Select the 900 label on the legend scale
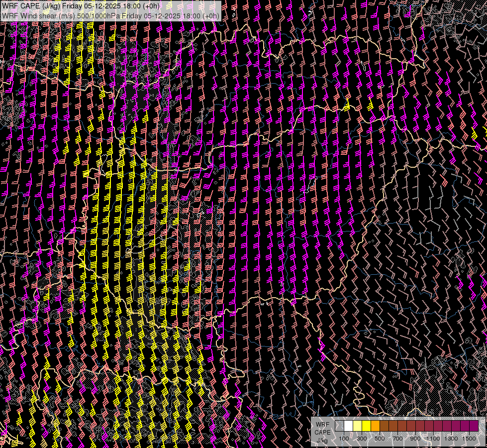Viewport: 487px width, 448px height. [x=415, y=439]
